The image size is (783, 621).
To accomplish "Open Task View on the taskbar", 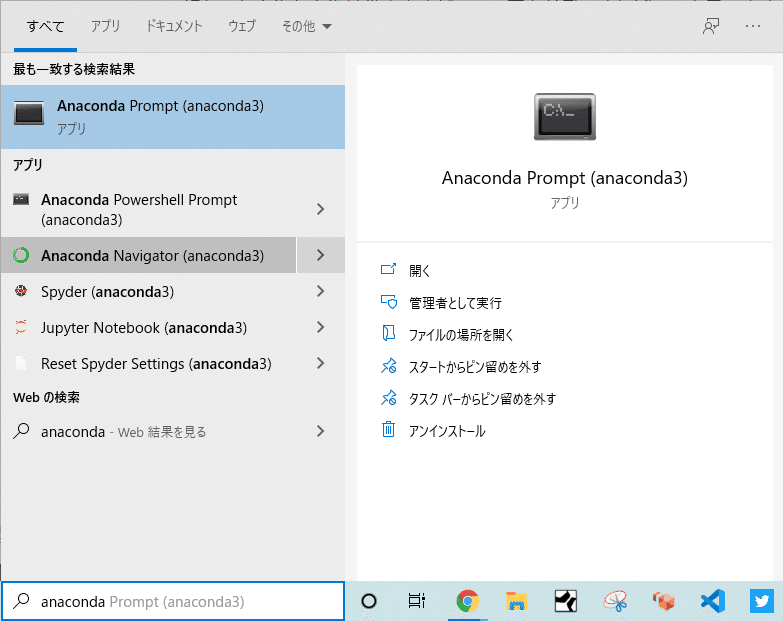I will tap(416, 601).
